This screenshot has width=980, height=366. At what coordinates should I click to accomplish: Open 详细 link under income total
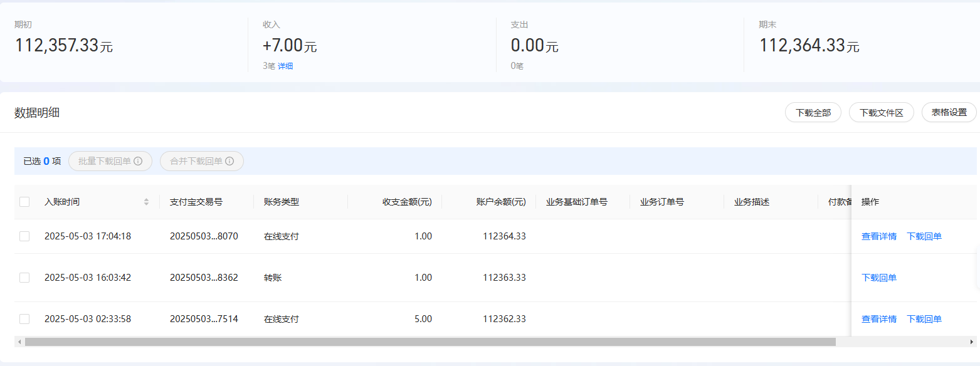tap(285, 66)
